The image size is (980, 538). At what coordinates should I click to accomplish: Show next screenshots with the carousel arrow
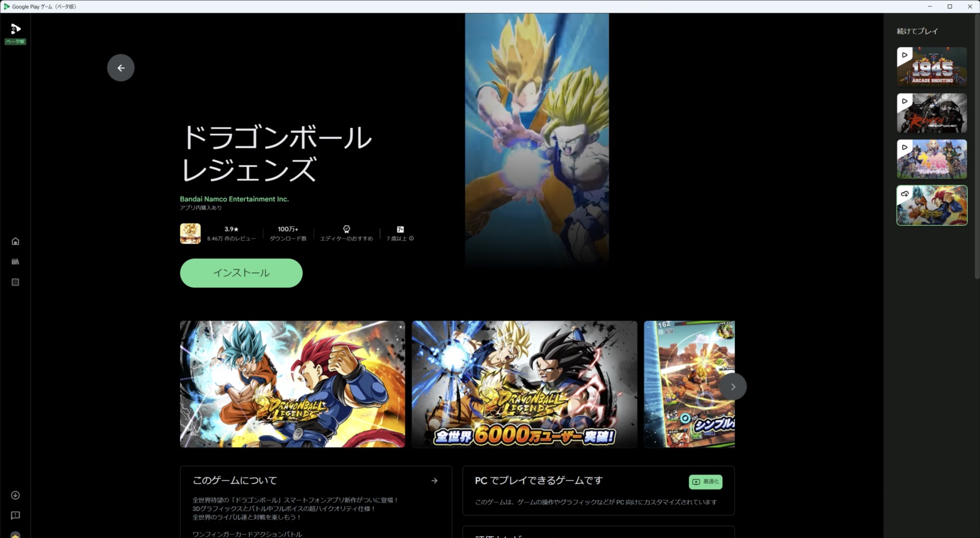[x=733, y=387]
